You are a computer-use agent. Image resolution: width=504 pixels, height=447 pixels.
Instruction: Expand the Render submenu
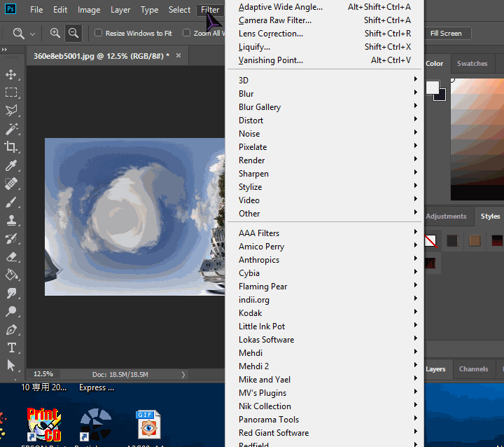pyautogui.click(x=324, y=160)
